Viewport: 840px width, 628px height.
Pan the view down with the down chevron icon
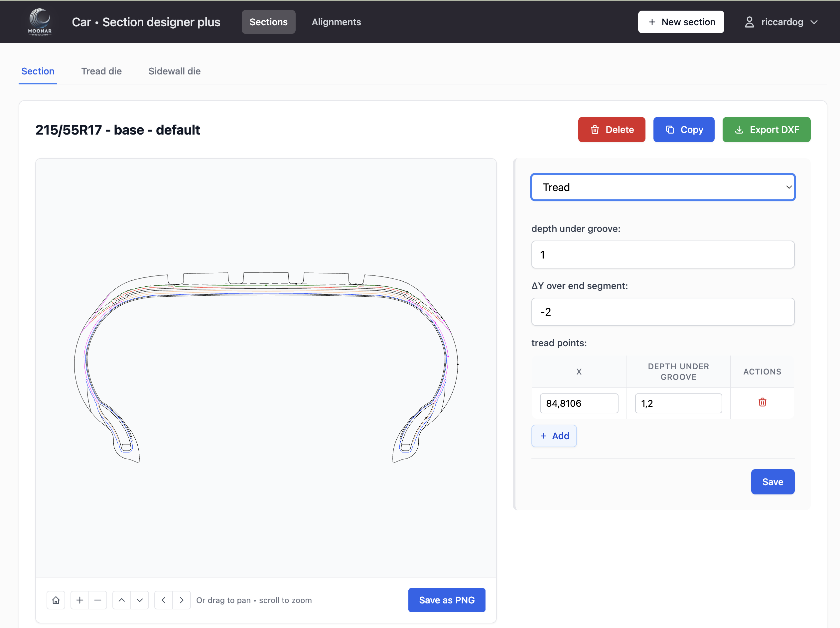[140, 600]
